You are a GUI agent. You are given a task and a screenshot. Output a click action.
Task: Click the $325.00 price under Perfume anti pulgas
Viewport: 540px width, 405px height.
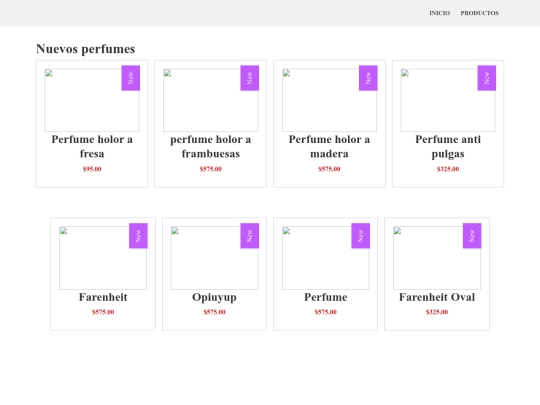point(448,169)
